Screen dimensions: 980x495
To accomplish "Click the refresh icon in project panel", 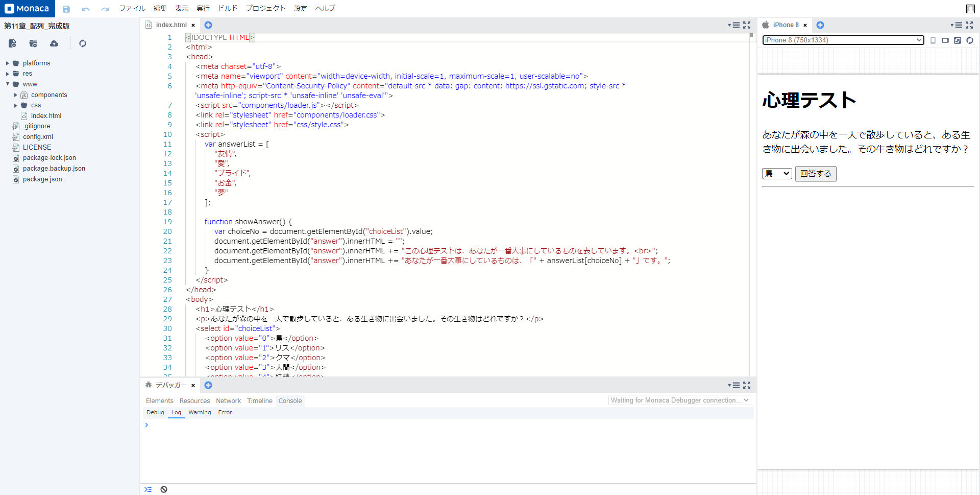I will point(83,43).
